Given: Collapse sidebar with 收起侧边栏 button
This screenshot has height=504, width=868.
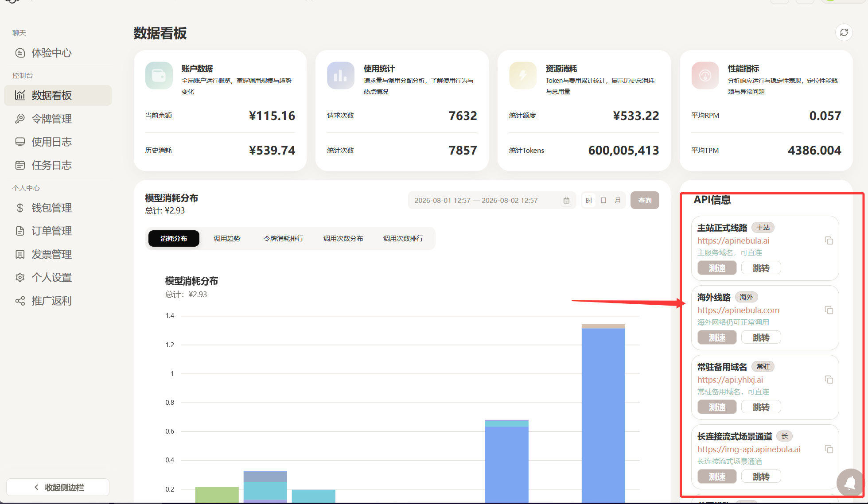Looking at the screenshot, I should tap(58, 487).
